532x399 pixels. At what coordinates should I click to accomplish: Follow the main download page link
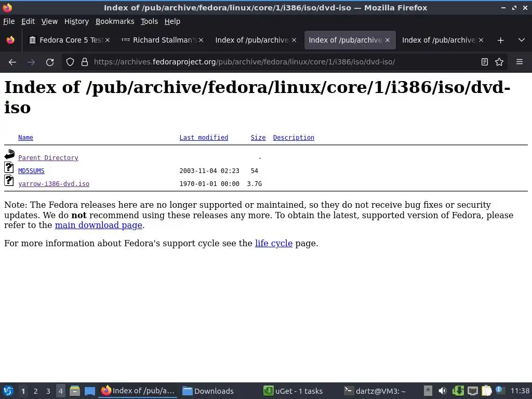(98, 225)
